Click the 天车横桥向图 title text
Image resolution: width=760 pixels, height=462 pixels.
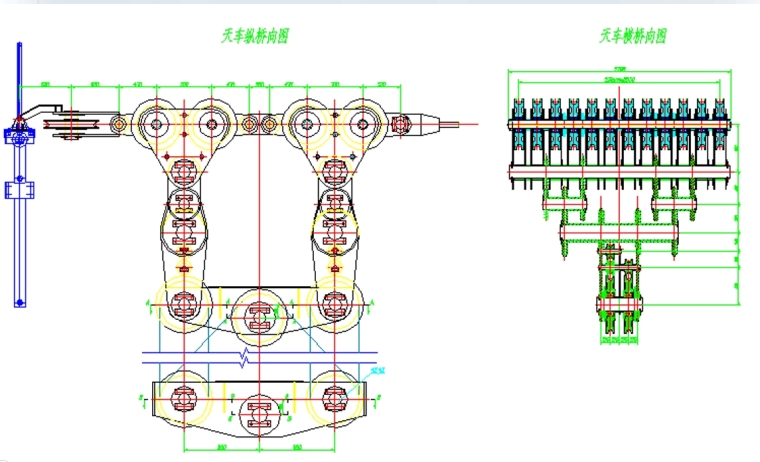click(632, 37)
